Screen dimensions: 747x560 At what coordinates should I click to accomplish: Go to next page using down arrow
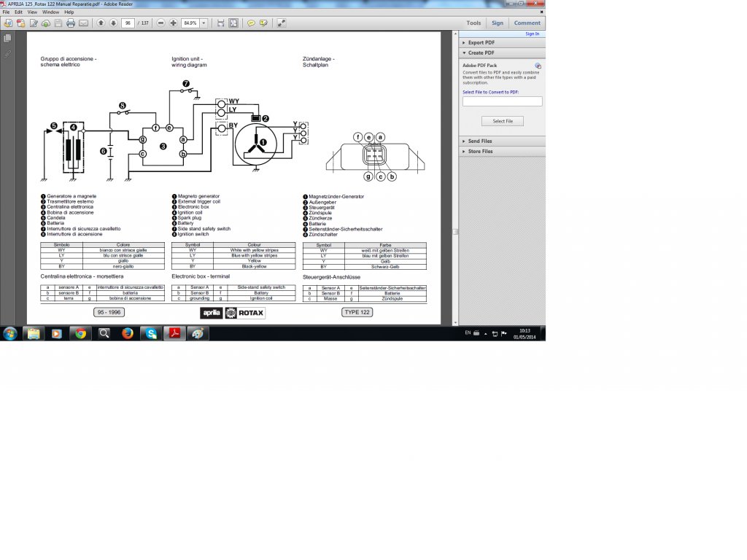click(x=113, y=23)
